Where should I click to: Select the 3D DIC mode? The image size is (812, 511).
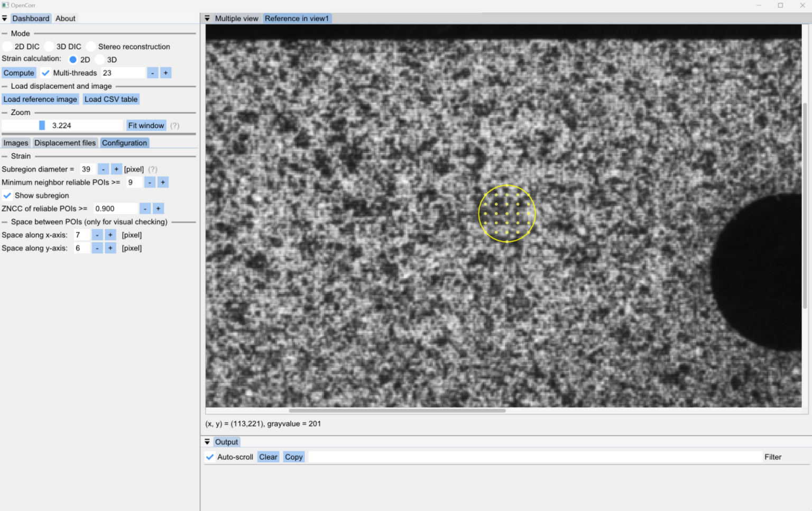pos(49,46)
